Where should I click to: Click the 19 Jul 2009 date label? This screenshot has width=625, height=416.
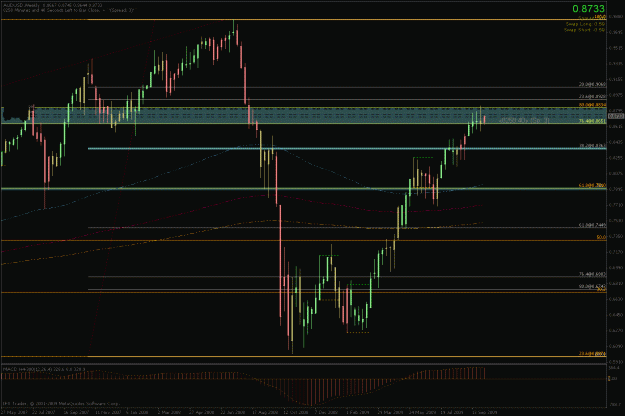pos(452,412)
